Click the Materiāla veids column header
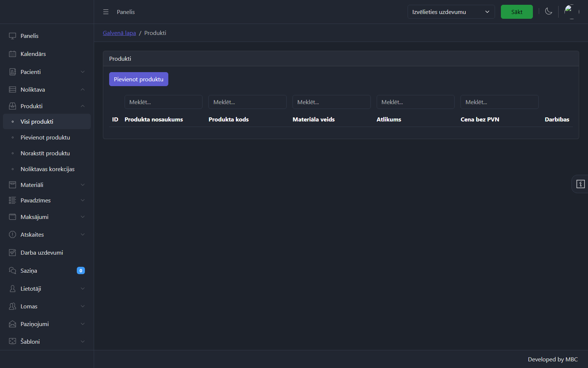Viewport: 588px width, 368px height. click(313, 119)
